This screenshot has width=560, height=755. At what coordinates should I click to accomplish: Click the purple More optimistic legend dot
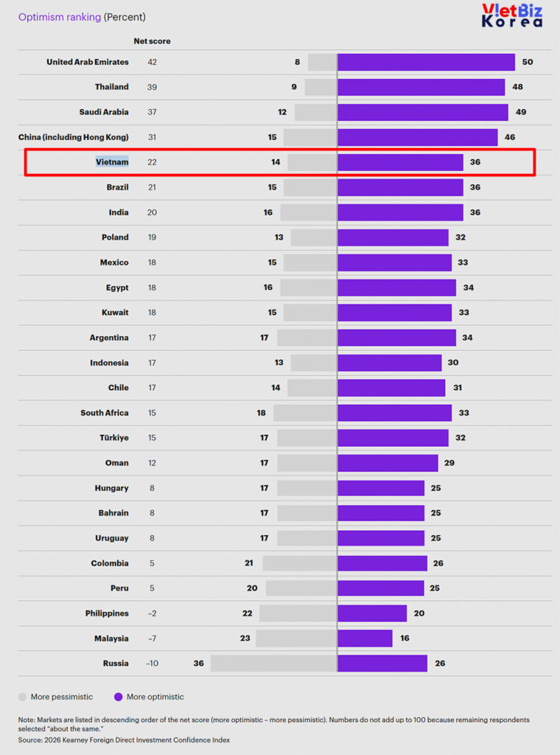click(x=118, y=697)
